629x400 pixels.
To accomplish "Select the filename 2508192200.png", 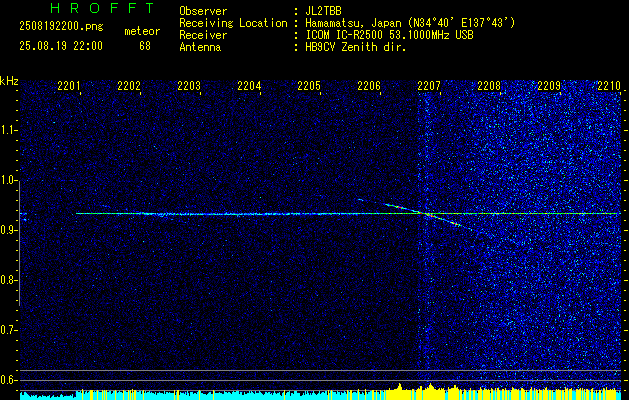I will (61, 27).
